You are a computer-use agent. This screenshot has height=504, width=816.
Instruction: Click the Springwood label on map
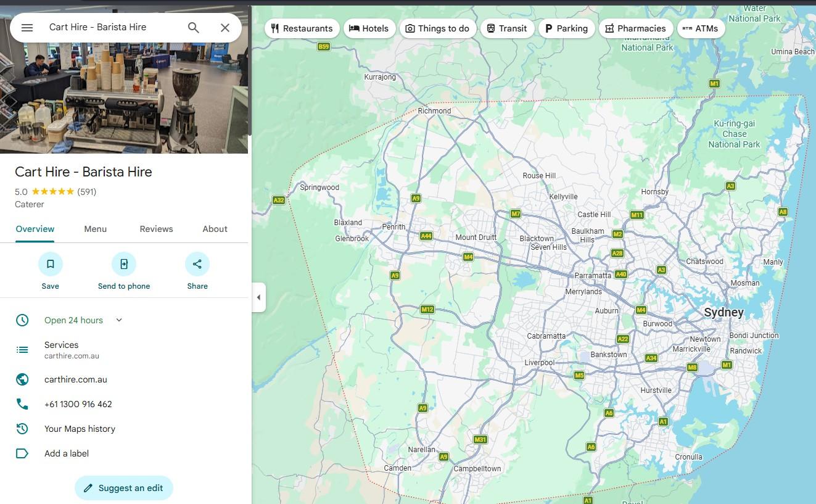point(319,188)
